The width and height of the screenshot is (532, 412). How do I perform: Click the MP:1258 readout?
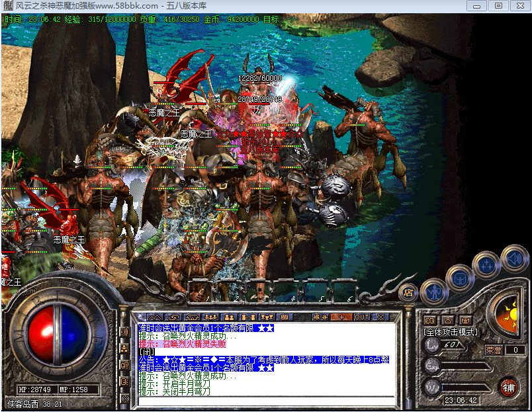coord(73,390)
